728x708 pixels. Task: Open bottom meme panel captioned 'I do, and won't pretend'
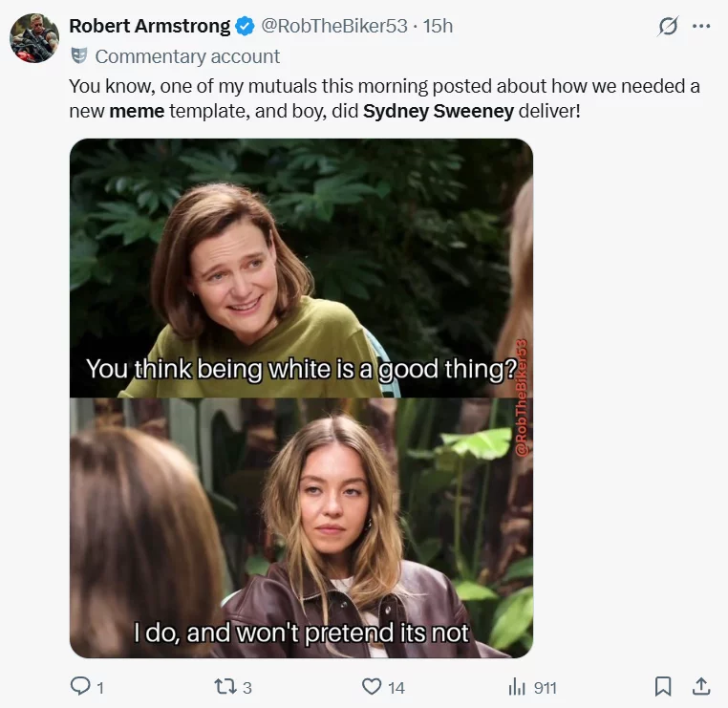tap(301, 527)
